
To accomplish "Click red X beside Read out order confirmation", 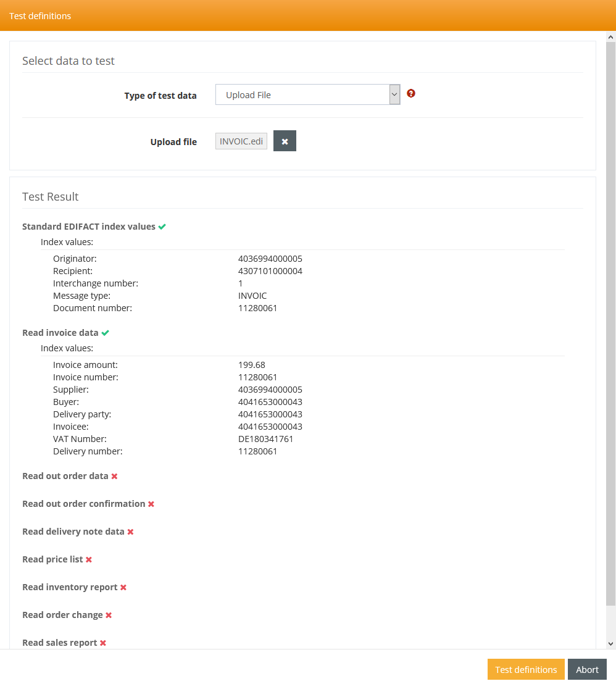I will coord(151,504).
